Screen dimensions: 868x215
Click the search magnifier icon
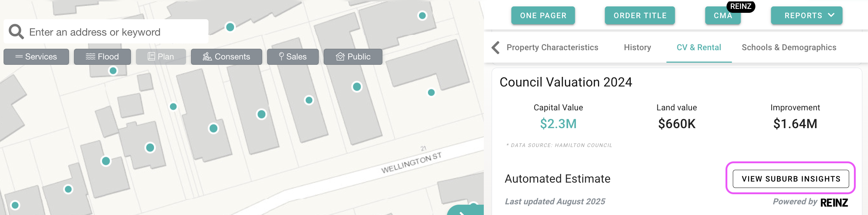[x=16, y=32]
